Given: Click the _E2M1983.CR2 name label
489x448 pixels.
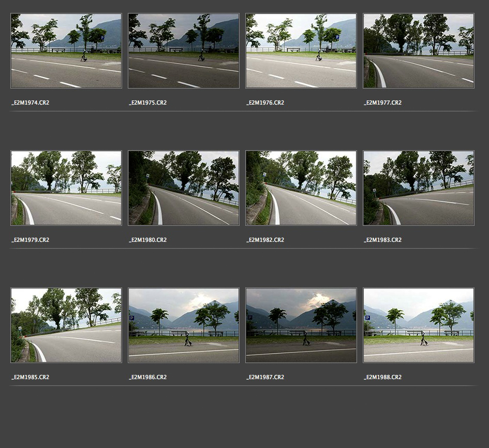Looking at the screenshot, I should tap(382, 240).
